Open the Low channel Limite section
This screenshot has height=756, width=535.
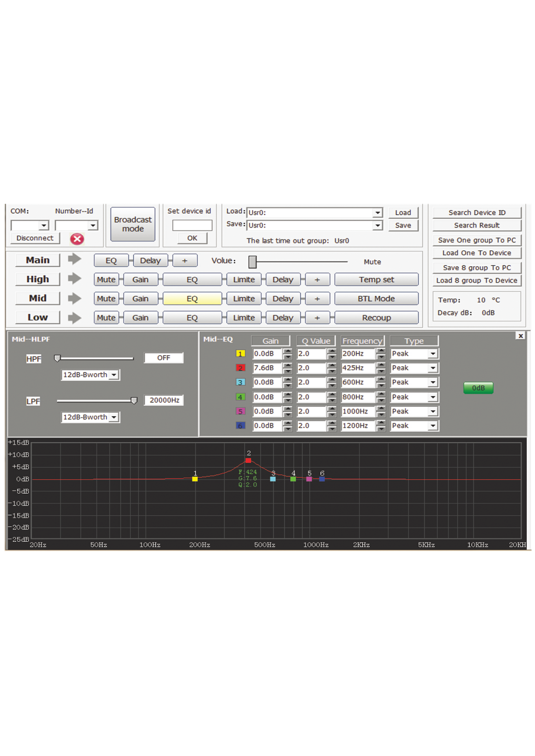244,318
